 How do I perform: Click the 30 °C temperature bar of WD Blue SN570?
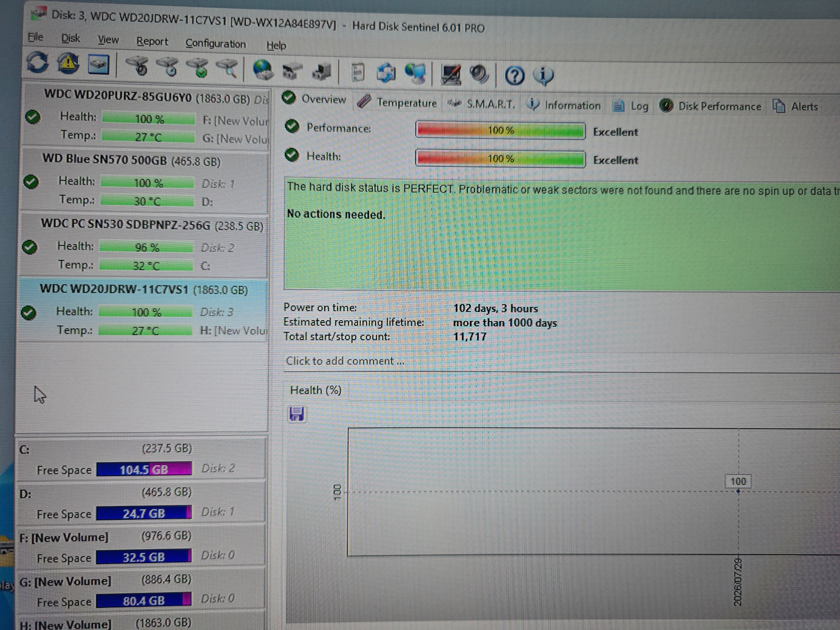point(148,201)
